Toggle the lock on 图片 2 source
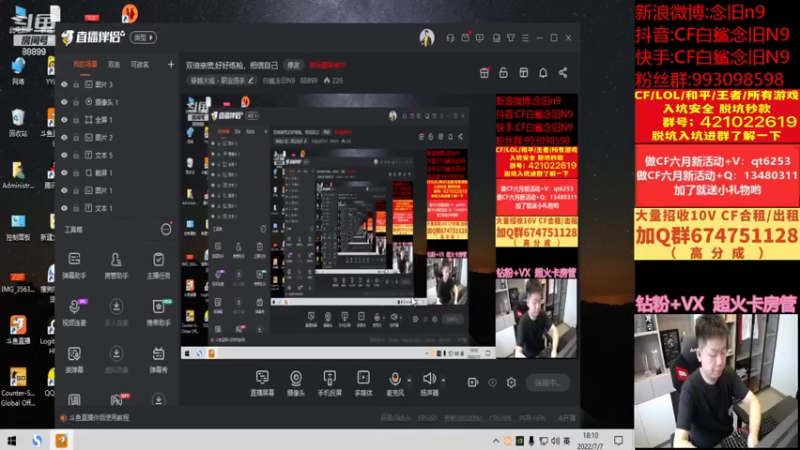 click(x=76, y=137)
